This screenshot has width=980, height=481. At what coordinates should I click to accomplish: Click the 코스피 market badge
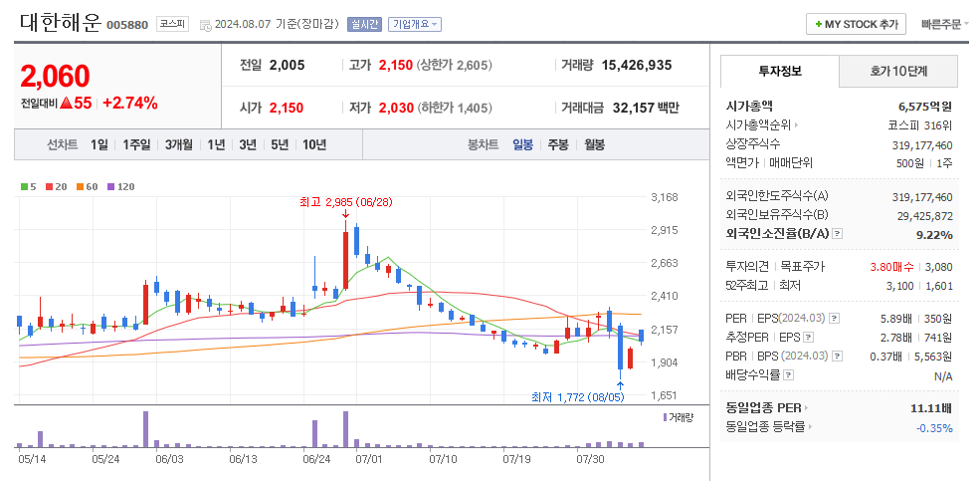click(x=172, y=24)
